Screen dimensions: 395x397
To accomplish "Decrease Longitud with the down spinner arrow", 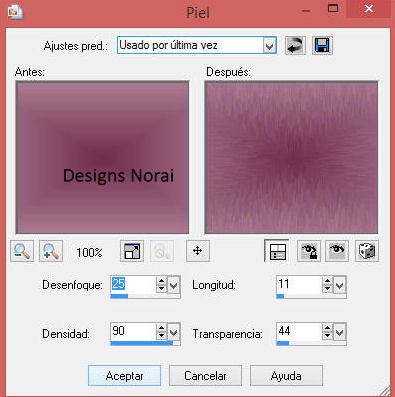I will 327,289.
